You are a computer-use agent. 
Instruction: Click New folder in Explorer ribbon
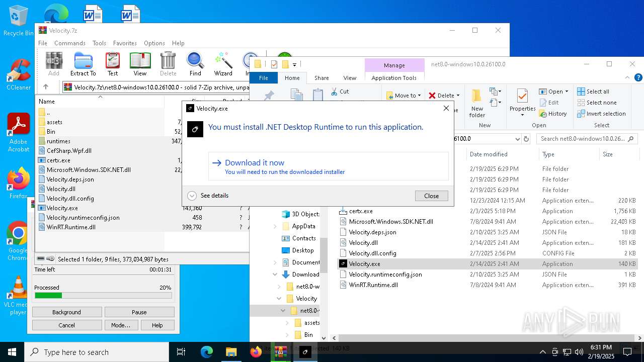[477, 104]
